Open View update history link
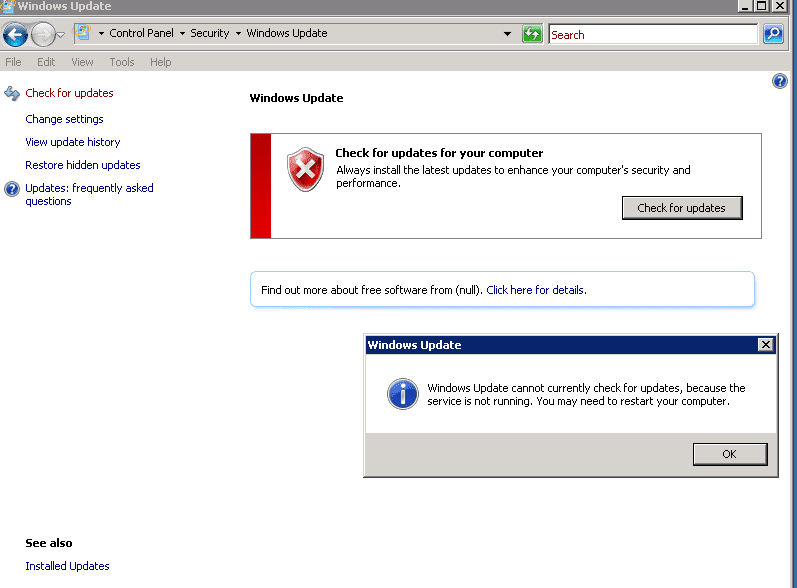Viewport: 797px width, 588px height. point(73,142)
